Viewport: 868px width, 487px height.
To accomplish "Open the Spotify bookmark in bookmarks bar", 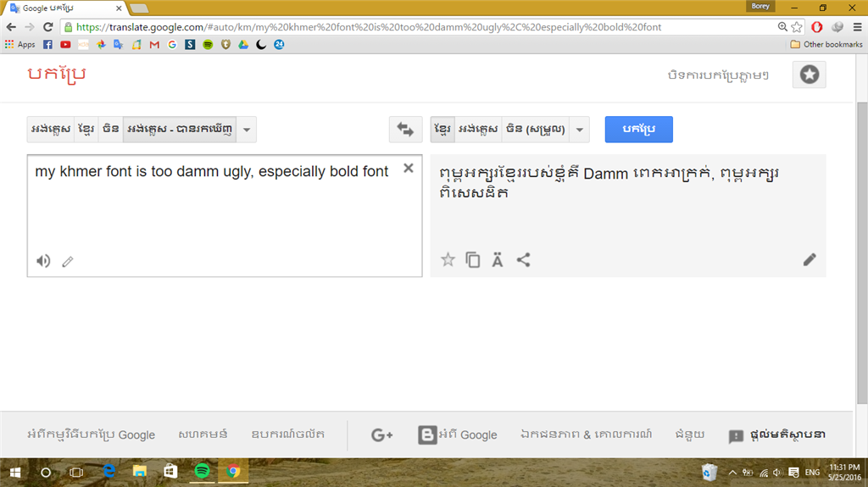I will point(208,44).
